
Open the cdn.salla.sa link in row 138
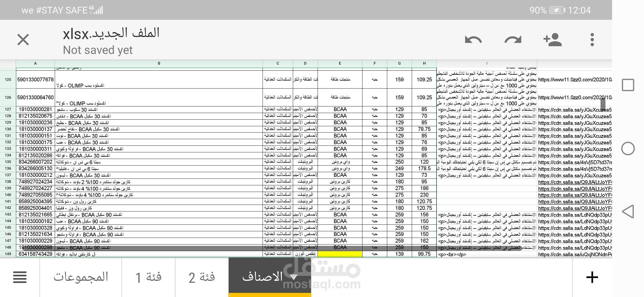tap(575, 182)
